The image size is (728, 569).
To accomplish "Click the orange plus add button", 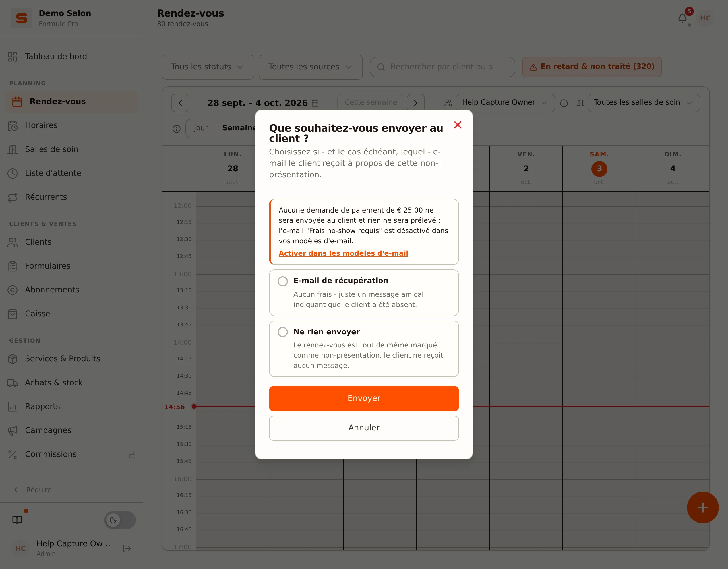I will [x=703, y=507].
